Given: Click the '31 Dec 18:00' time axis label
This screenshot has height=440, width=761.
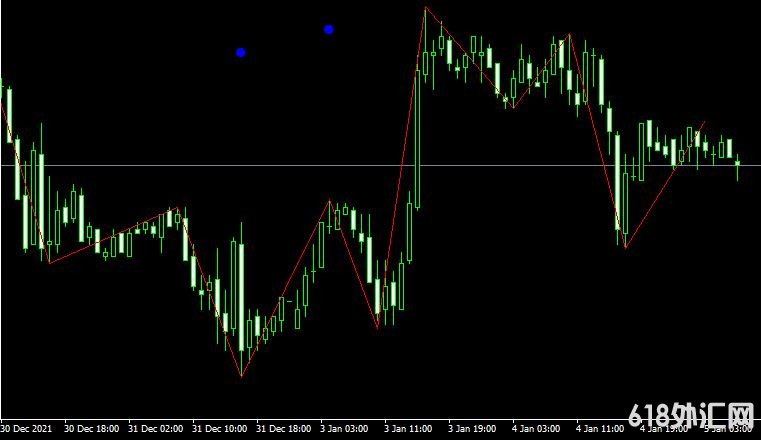Looking at the screenshot, I should [x=283, y=429].
